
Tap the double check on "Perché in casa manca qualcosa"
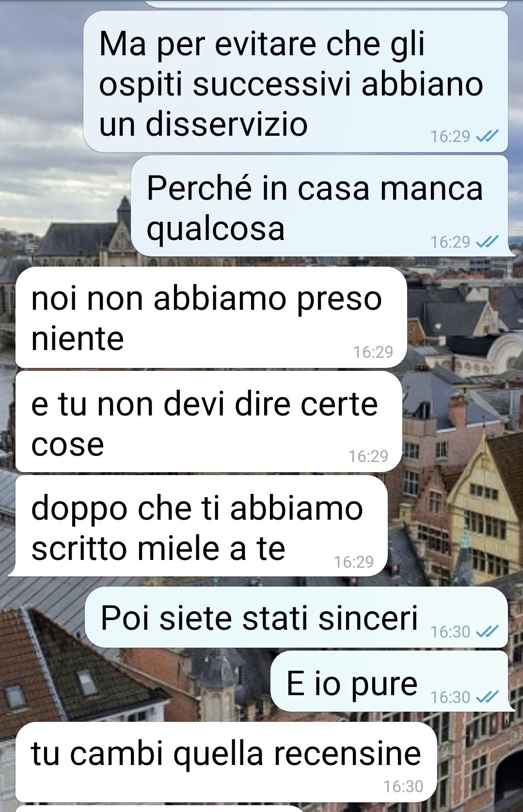487,242
